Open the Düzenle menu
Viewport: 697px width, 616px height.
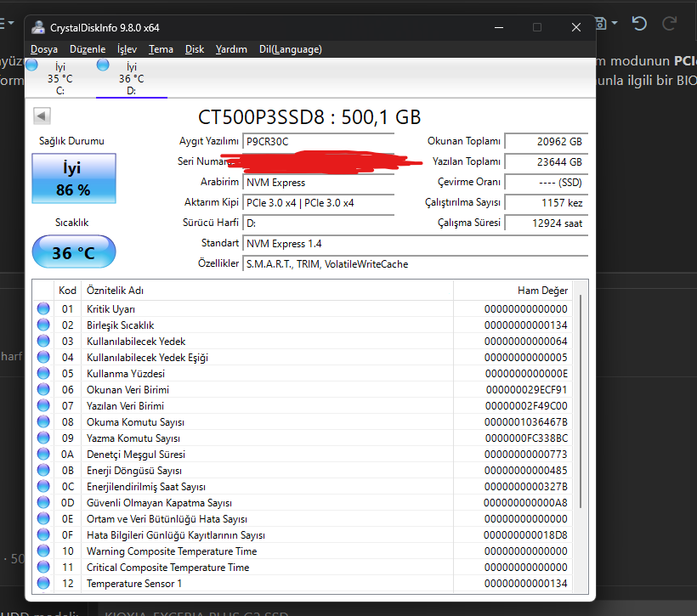[88, 49]
